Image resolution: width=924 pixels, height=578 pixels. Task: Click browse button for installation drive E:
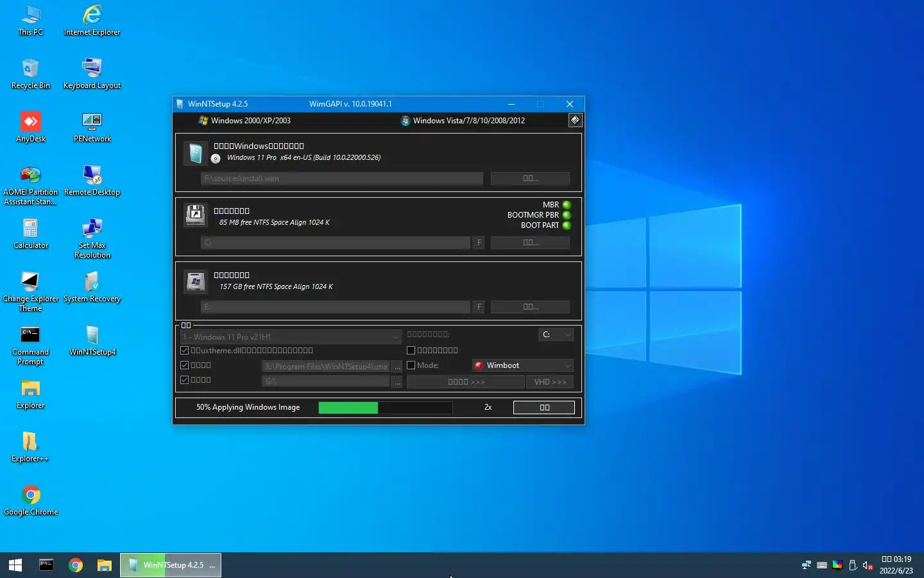530,307
